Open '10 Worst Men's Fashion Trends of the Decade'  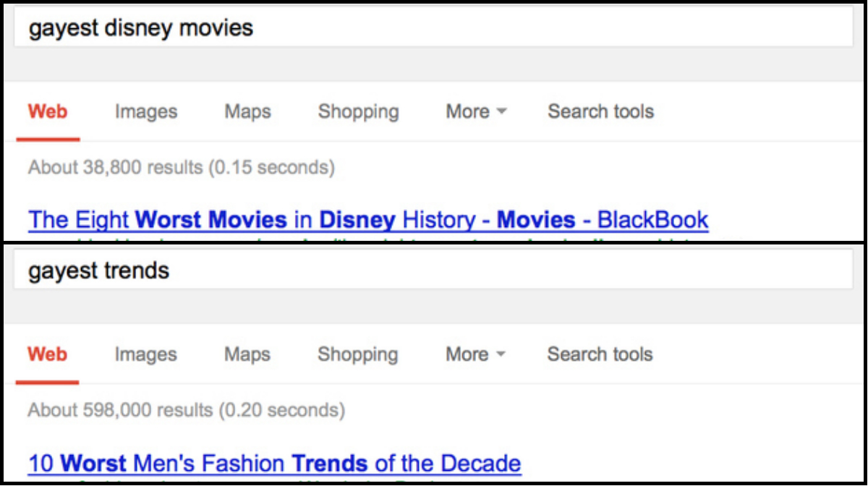point(274,463)
